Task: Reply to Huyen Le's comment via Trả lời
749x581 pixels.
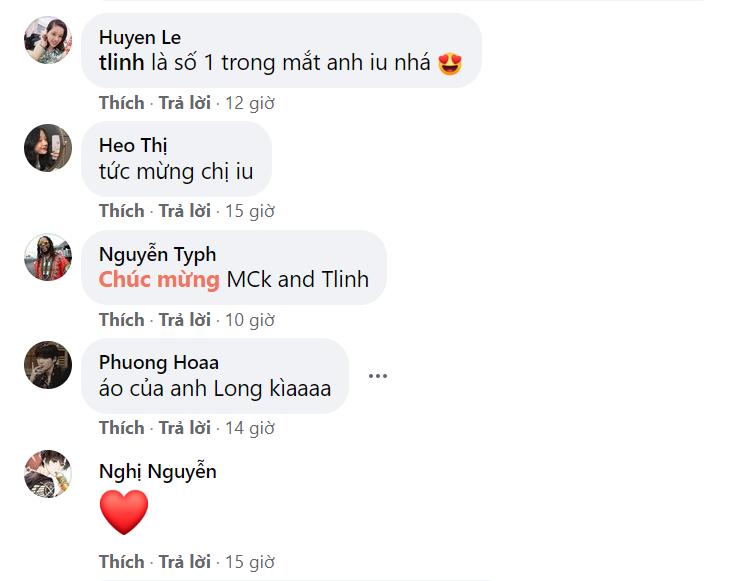Action: [184, 103]
